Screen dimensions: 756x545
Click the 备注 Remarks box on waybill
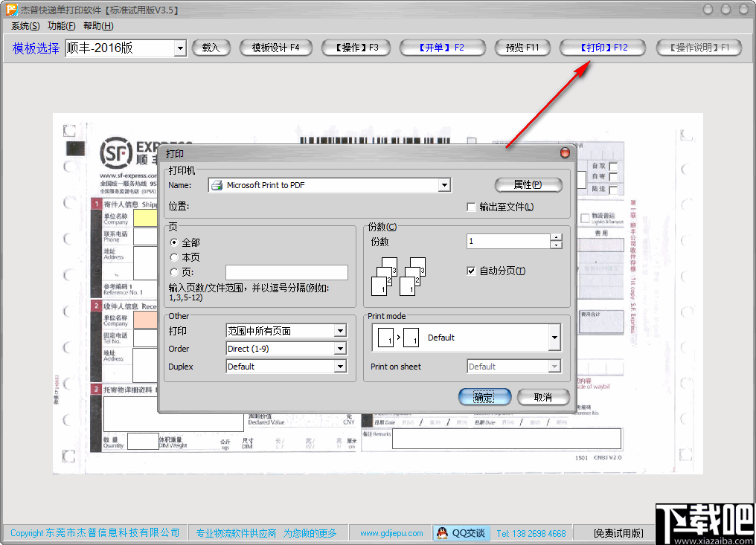point(506,439)
